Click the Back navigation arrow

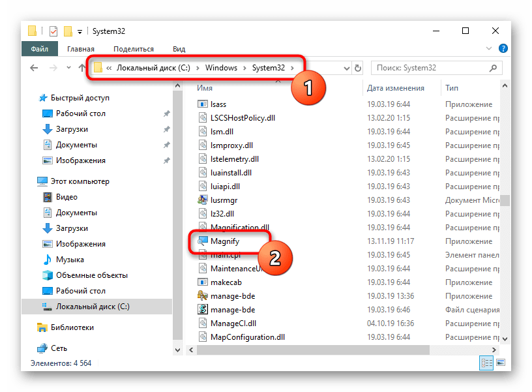pyautogui.click(x=34, y=68)
